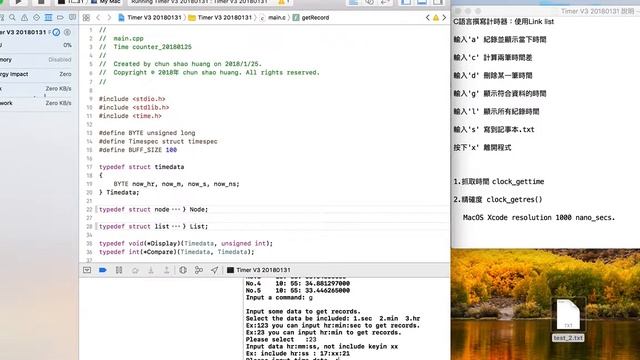Select test_2.txt file on the desktop

tap(568, 320)
